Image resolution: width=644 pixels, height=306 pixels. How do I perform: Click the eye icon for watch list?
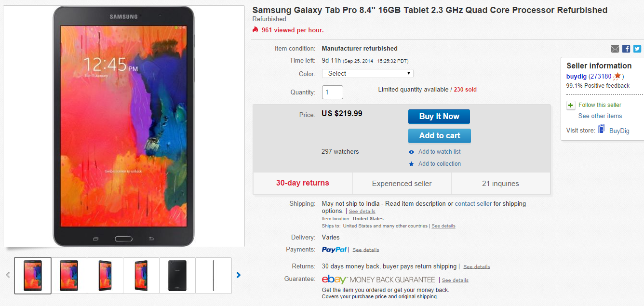click(411, 152)
